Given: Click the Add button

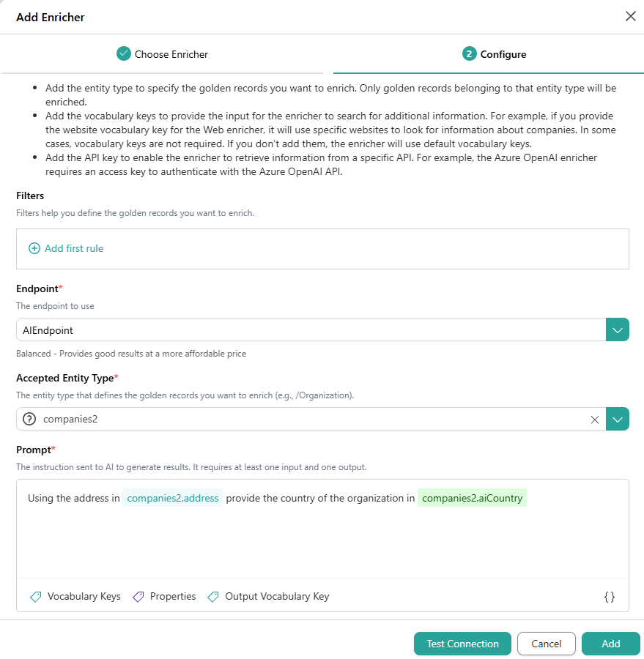Looking at the screenshot, I should [x=610, y=644].
